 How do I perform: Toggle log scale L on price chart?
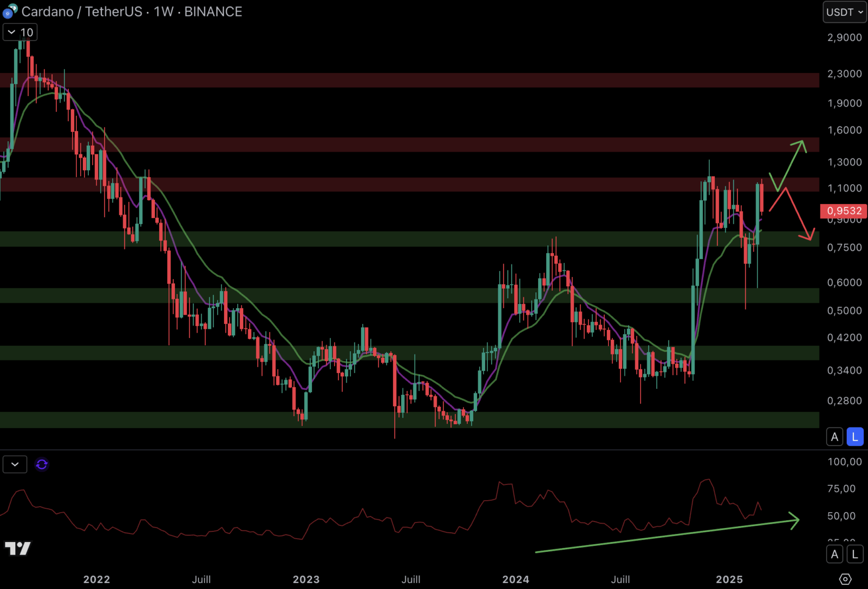click(x=854, y=437)
